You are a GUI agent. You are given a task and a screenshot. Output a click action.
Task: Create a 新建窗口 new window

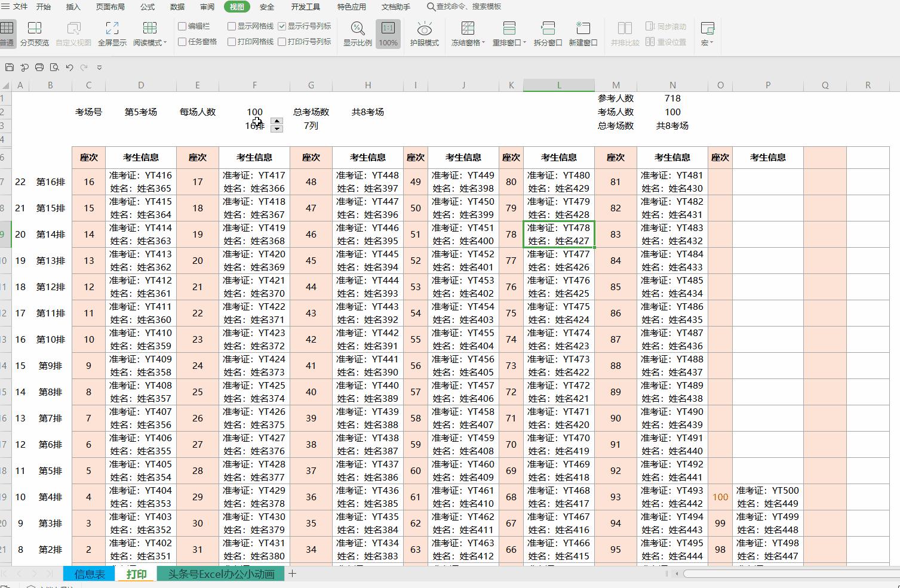pos(583,33)
